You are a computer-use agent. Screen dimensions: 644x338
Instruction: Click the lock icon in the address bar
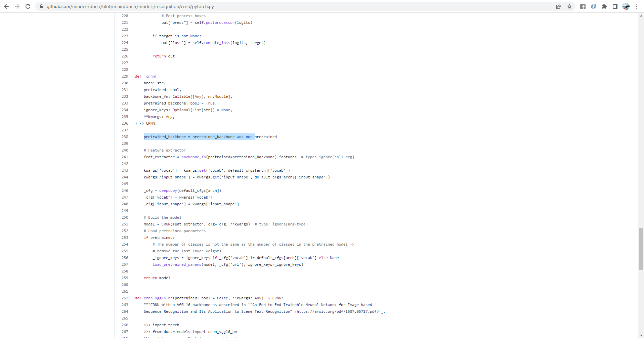tap(41, 6)
